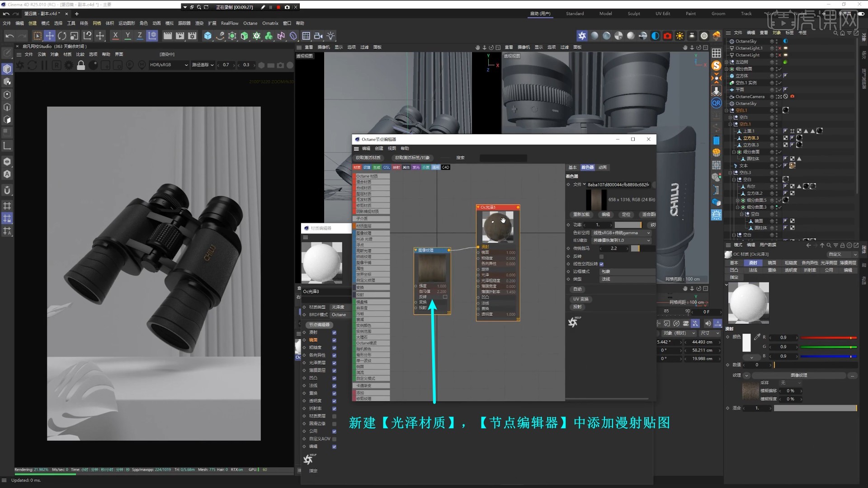Create a cube primitive from the toolbar
The height and width of the screenshot is (488, 868).
tap(208, 36)
